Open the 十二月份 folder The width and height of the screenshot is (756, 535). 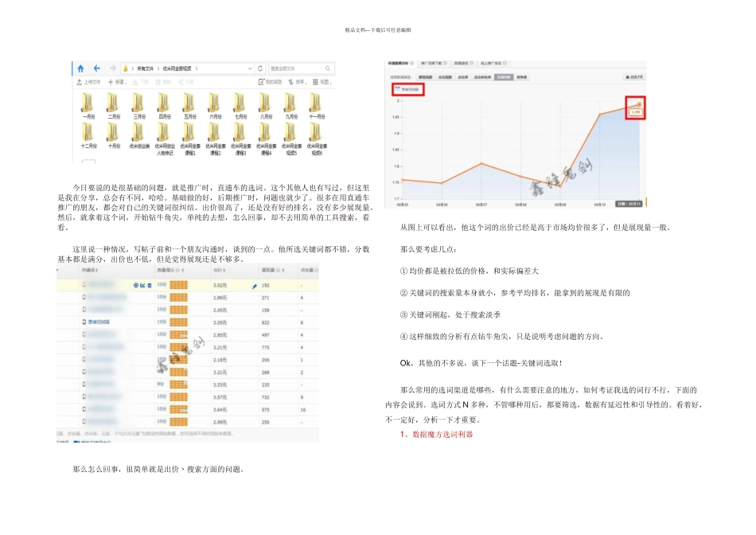[88, 135]
